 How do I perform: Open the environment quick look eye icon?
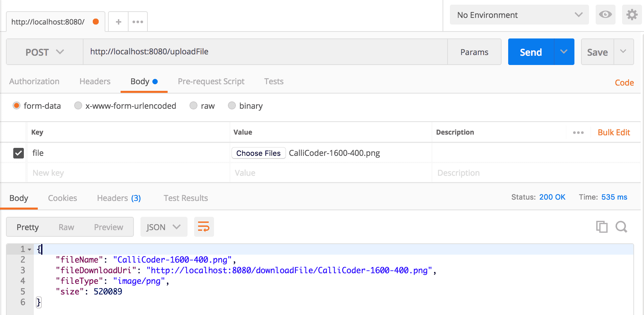(605, 15)
